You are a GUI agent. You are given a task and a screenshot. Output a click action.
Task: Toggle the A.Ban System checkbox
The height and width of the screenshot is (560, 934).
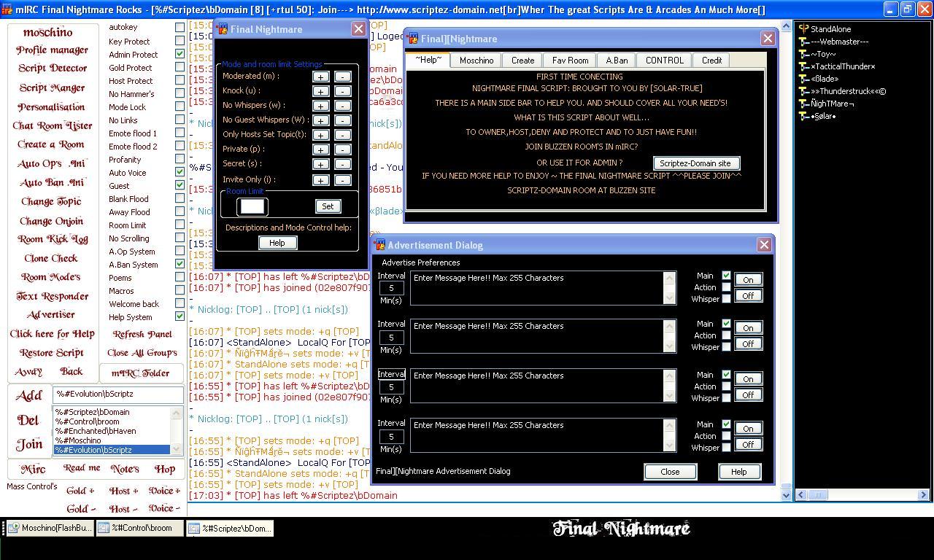click(x=180, y=264)
